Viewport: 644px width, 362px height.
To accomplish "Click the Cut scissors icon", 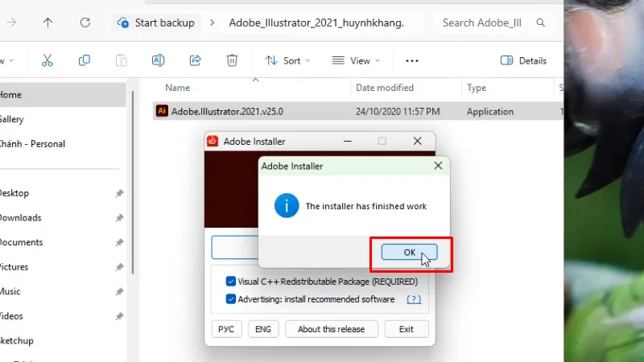I will tap(47, 60).
